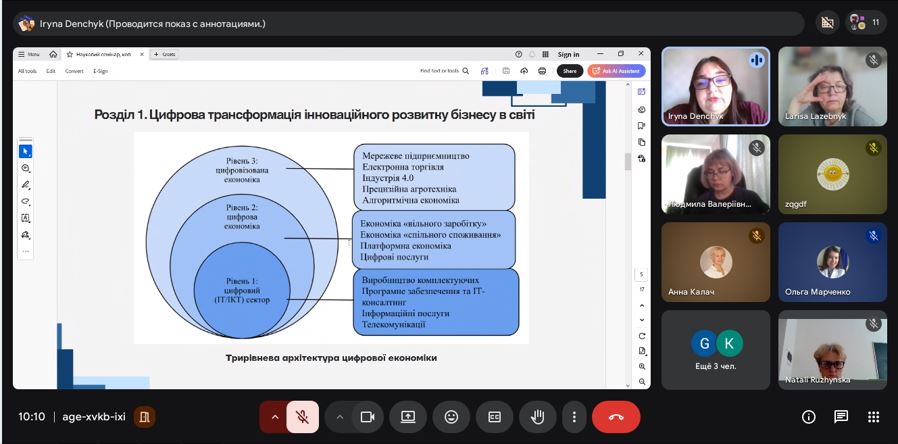Open the E-Sign menu in Acrobat
Image resolution: width=898 pixels, height=444 pixels.
click(100, 71)
